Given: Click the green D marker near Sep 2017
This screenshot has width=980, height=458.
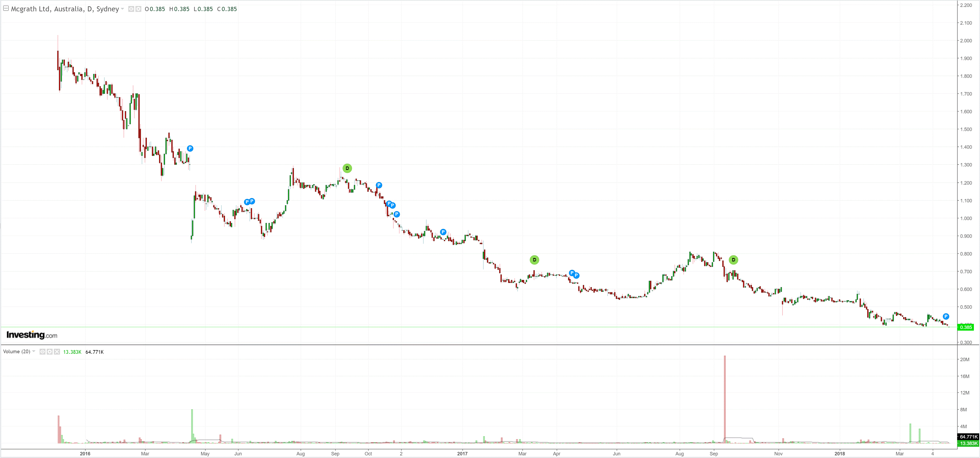Looking at the screenshot, I should [x=733, y=260].
